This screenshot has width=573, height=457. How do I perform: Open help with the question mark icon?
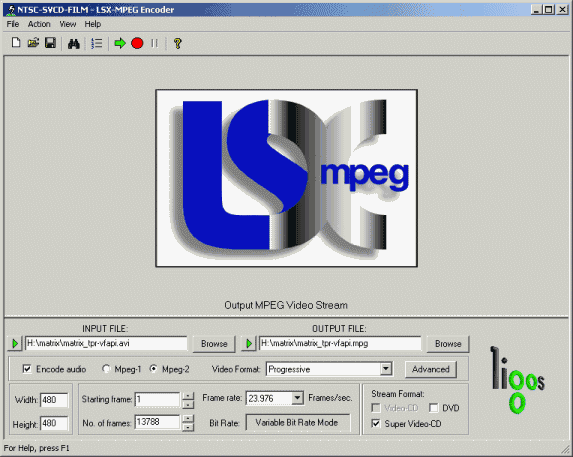coord(178,43)
